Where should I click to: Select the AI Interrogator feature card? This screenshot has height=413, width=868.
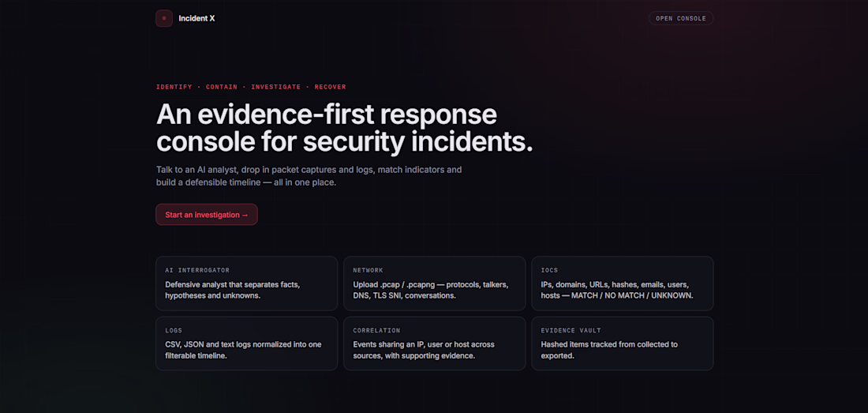tap(246, 283)
